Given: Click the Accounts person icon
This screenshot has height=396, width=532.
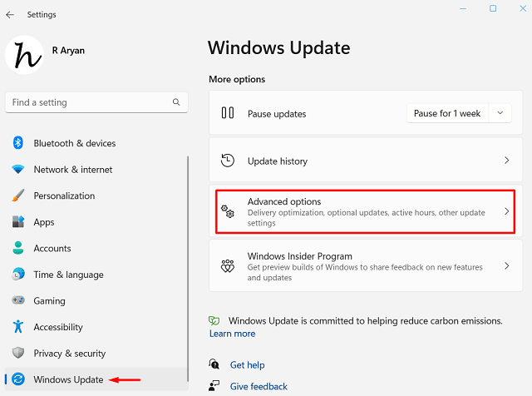Looking at the screenshot, I should [x=17, y=248].
